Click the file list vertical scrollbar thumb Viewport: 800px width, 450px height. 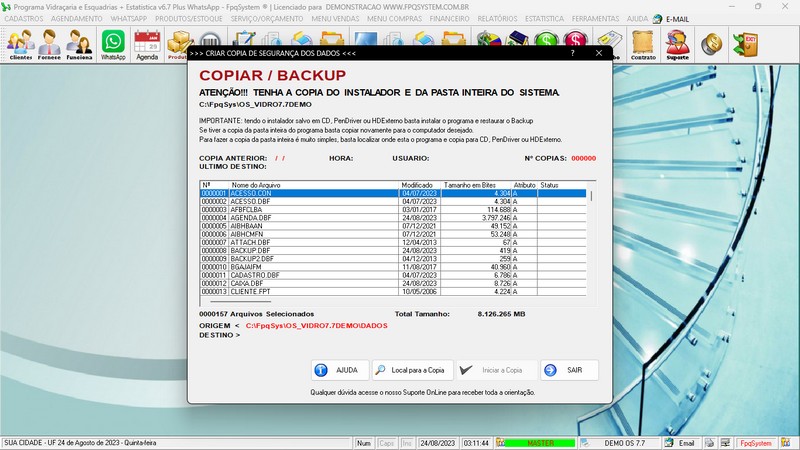point(591,196)
